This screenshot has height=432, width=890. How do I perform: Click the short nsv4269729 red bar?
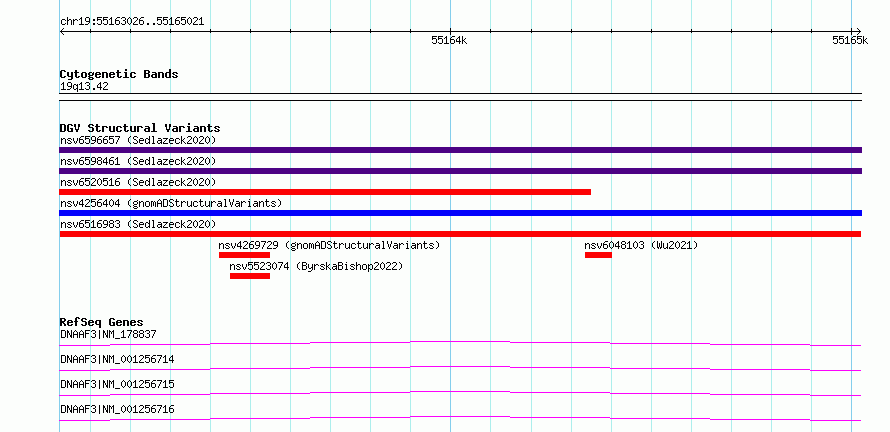(x=244, y=255)
